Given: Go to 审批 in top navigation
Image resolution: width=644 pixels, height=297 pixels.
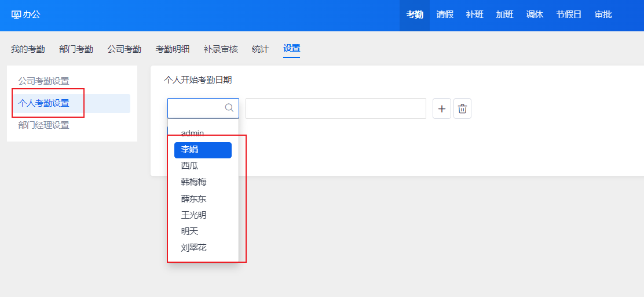Looking at the screenshot, I should tap(603, 15).
